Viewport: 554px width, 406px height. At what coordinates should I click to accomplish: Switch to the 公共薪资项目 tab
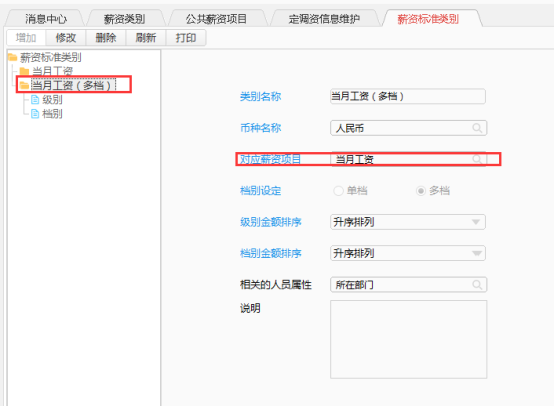point(216,19)
